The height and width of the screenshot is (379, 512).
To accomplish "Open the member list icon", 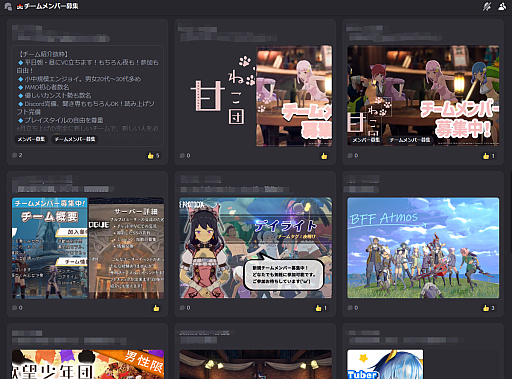I will click(502, 6).
